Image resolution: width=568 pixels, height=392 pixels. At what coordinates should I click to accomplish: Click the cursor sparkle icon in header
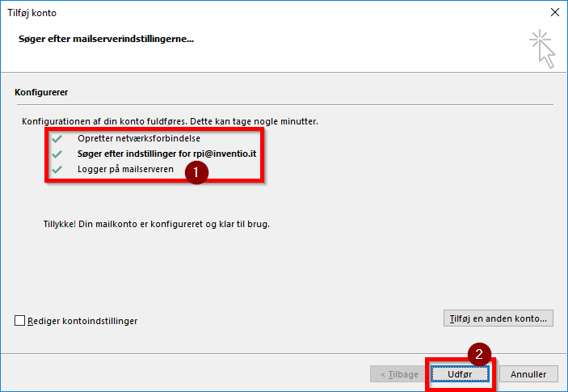(542, 48)
